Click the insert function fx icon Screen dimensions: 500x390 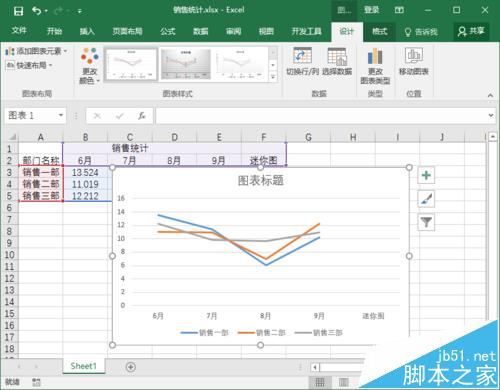coord(142,116)
